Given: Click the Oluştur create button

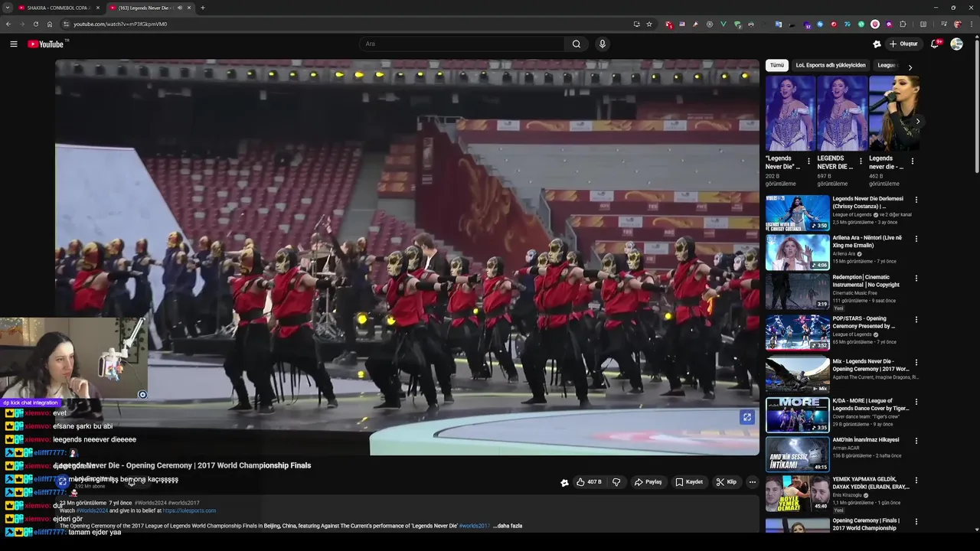Looking at the screenshot, I should 903,44.
